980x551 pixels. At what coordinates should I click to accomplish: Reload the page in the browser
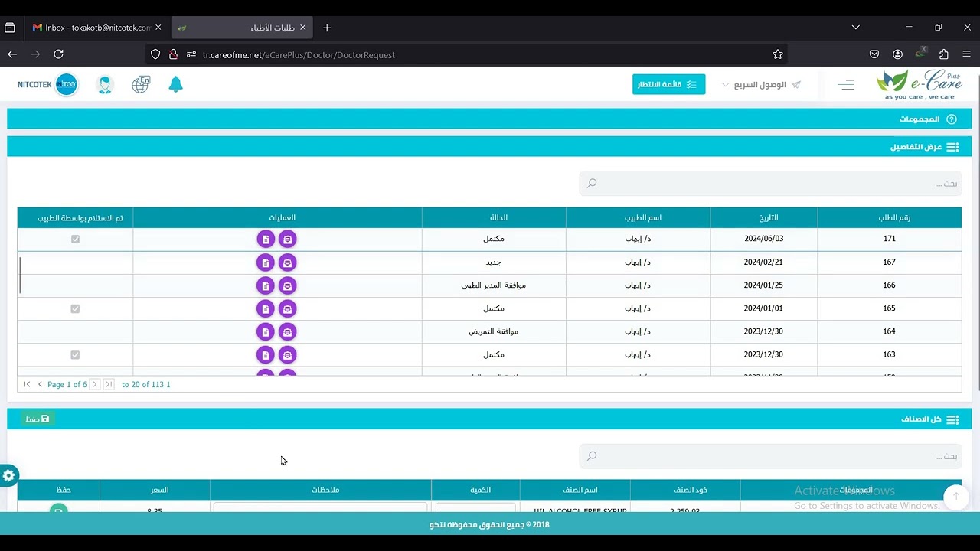point(58,54)
